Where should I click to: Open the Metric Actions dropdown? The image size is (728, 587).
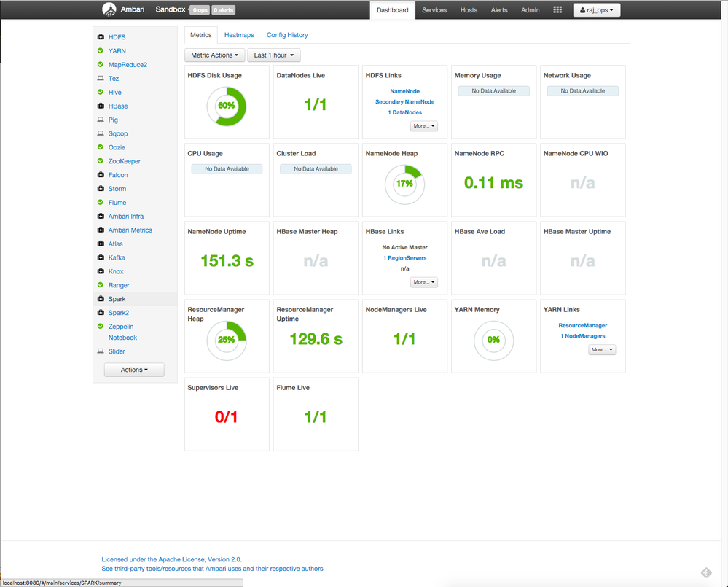tap(214, 55)
